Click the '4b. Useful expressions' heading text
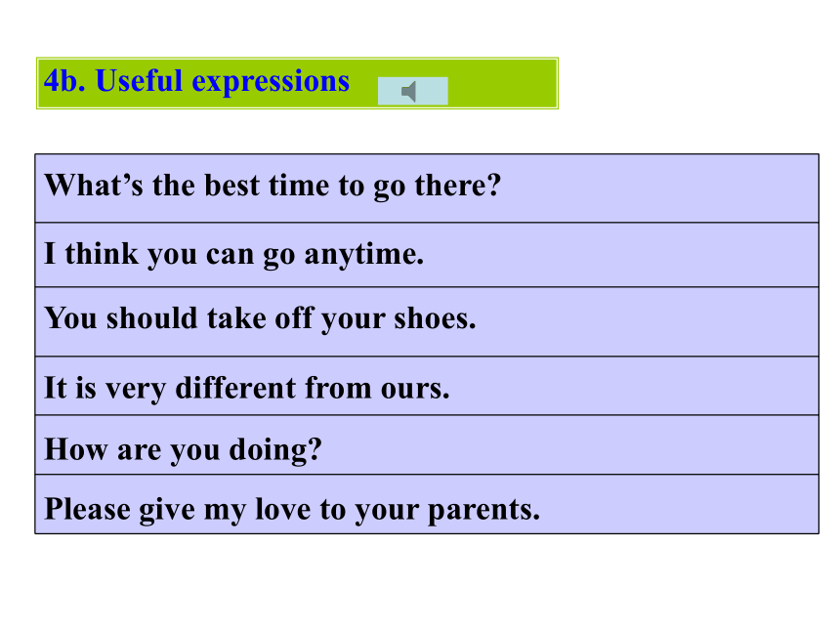Image resolution: width=840 pixels, height=630 pixels. [196, 81]
